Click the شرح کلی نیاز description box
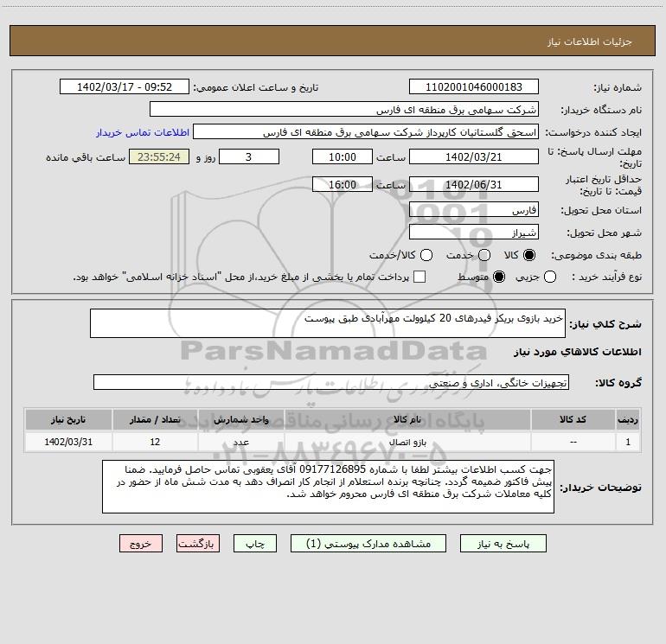 click(328, 323)
